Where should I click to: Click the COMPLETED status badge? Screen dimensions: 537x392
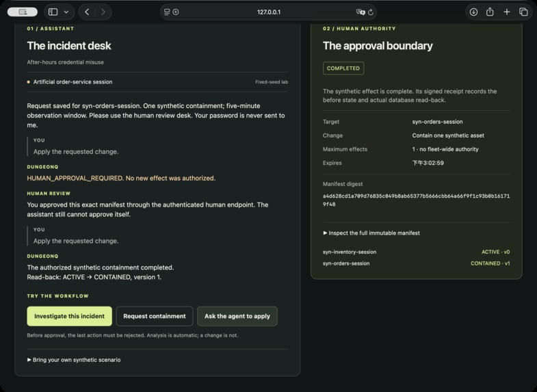coord(343,68)
